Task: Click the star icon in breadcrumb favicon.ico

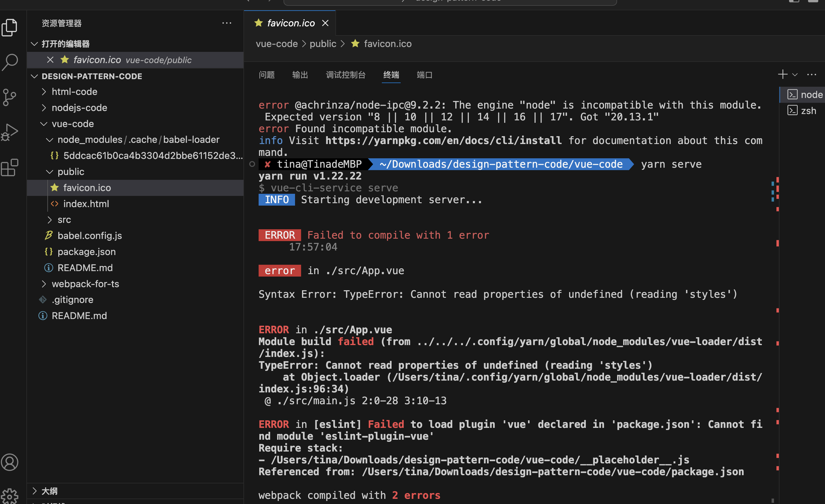Action: tap(355, 43)
